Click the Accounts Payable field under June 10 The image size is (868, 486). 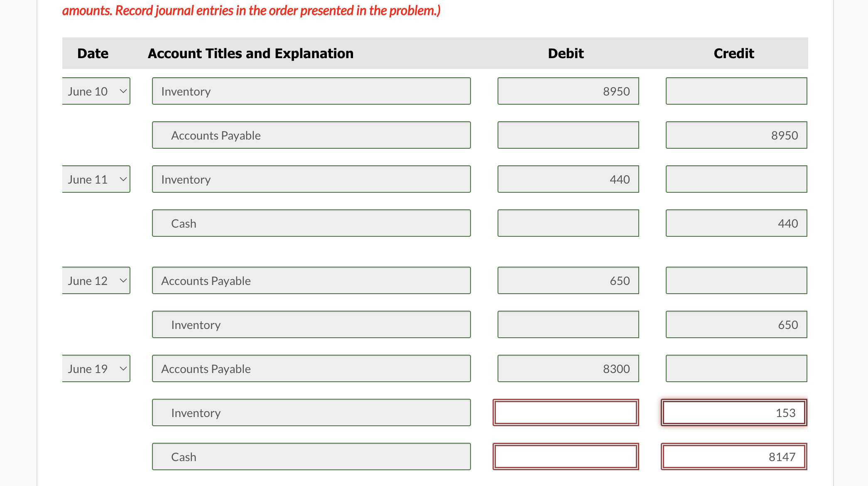click(x=311, y=135)
